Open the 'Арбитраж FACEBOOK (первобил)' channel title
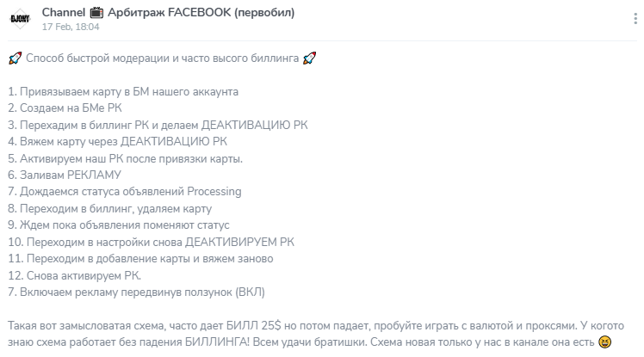The width and height of the screenshot is (644, 357). 201,13
